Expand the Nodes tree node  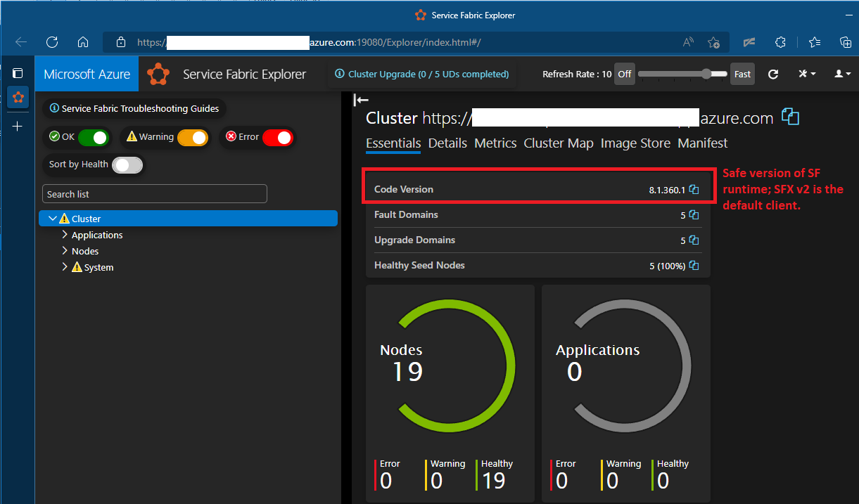point(65,251)
